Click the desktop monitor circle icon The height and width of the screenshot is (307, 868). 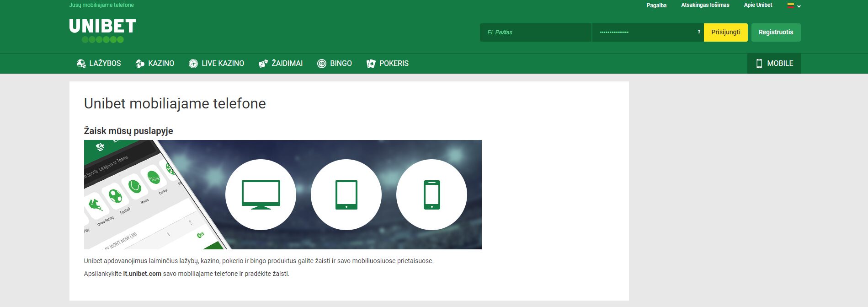tap(261, 195)
